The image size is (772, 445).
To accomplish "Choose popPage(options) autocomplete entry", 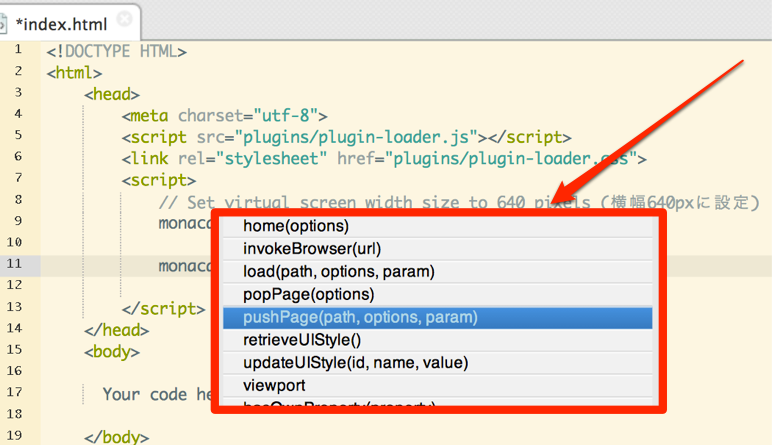I will coord(308,295).
